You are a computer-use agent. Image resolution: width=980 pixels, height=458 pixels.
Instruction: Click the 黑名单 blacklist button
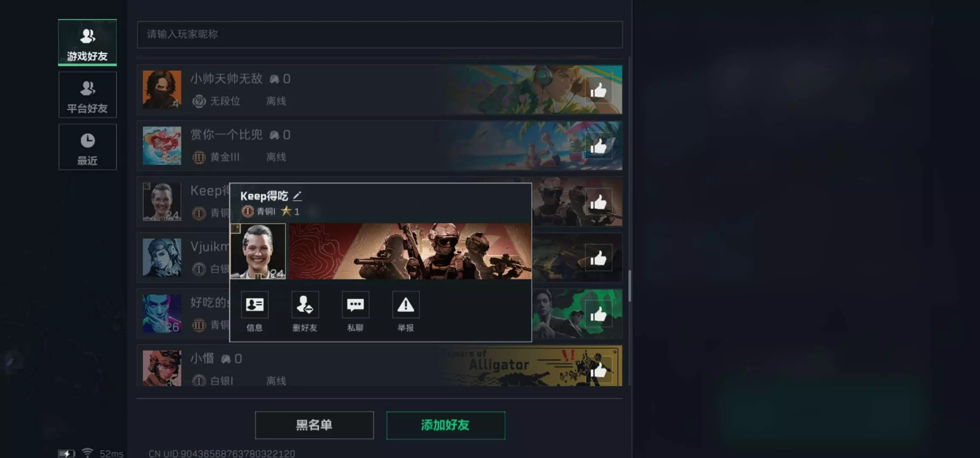pos(314,425)
